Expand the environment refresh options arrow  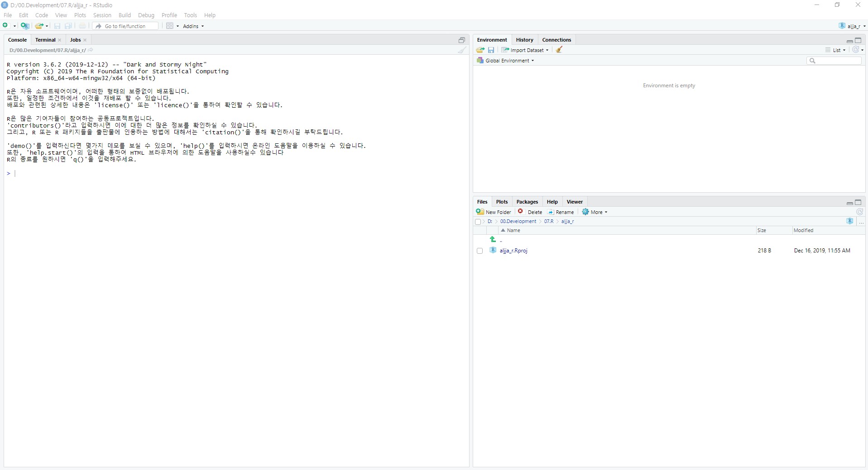tap(862, 50)
